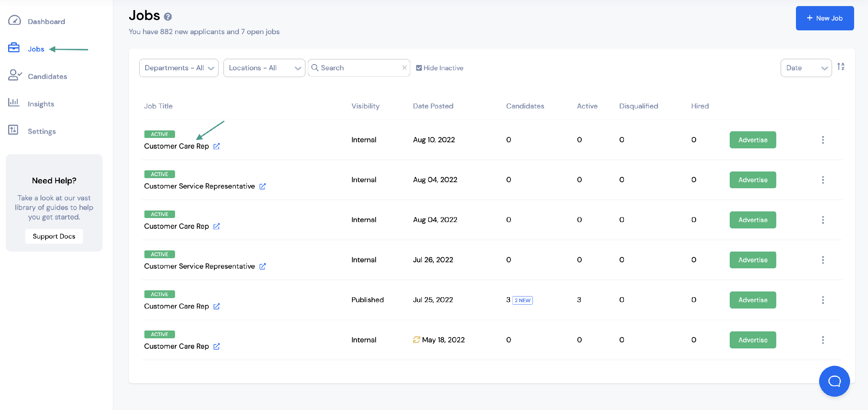Click the 2 NEW candidates badge
868x410 pixels.
click(522, 300)
